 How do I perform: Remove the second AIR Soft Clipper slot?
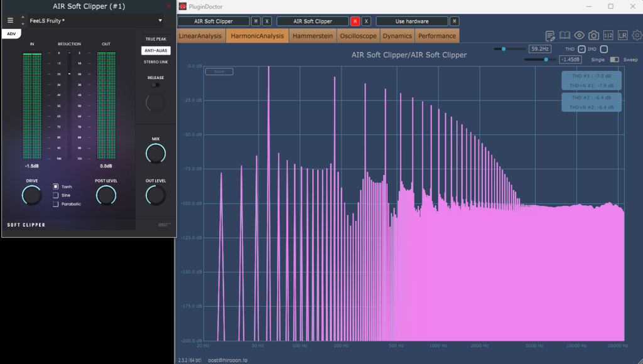click(x=366, y=21)
